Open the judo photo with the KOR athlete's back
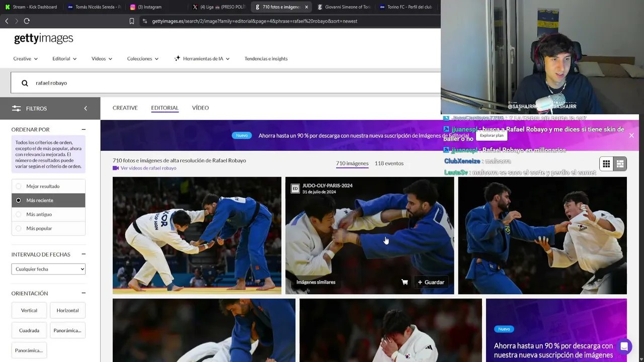 pos(197,235)
